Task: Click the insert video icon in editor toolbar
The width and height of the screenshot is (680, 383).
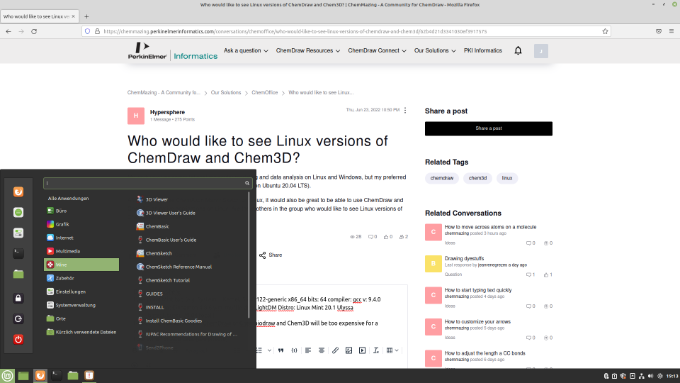Action: pos(362,350)
